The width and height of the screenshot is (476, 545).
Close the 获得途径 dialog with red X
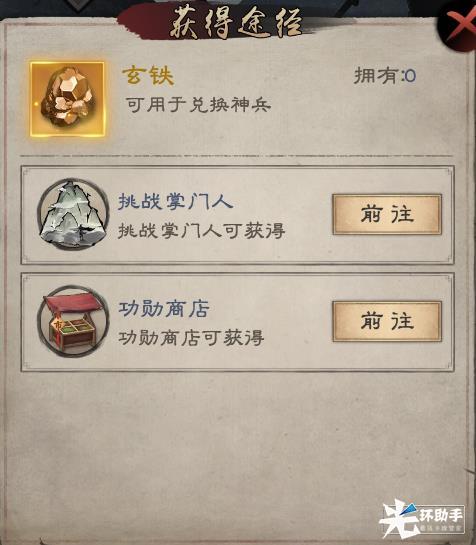[x=460, y=26]
